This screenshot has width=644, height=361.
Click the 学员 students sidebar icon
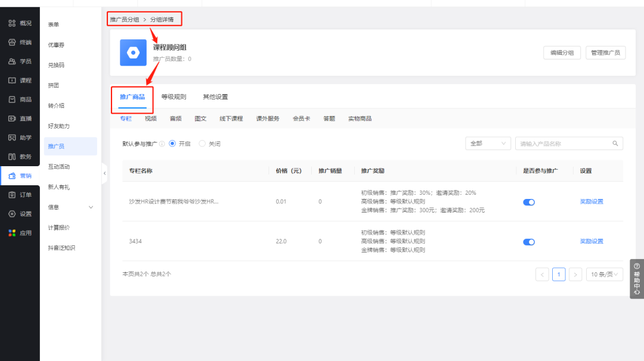point(20,61)
